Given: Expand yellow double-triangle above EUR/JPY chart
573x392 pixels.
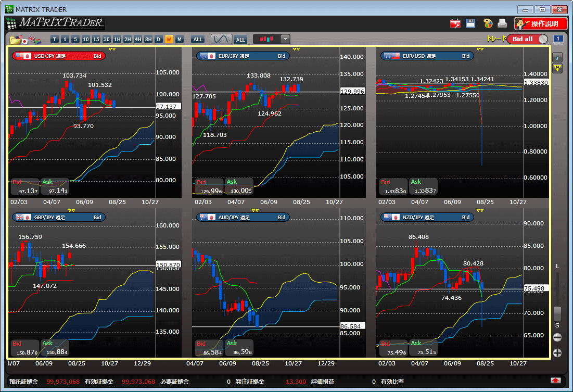Looking at the screenshot, I should click(296, 49).
